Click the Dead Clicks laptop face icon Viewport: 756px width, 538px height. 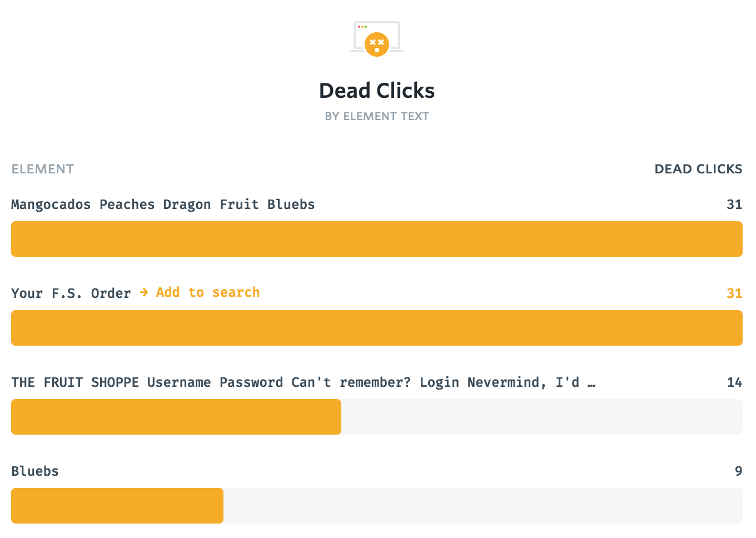[377, 38]
